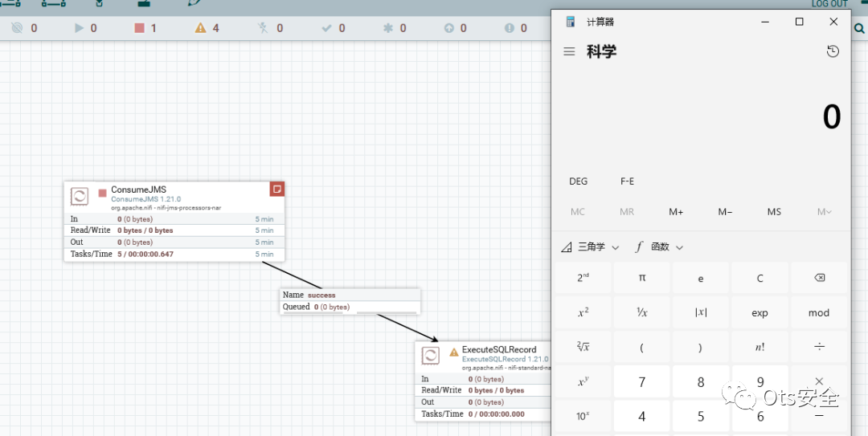Click the ExecuteSQLRecord processor type icon
Viewport: 868px width, 436px height.
tap(430, 355)
